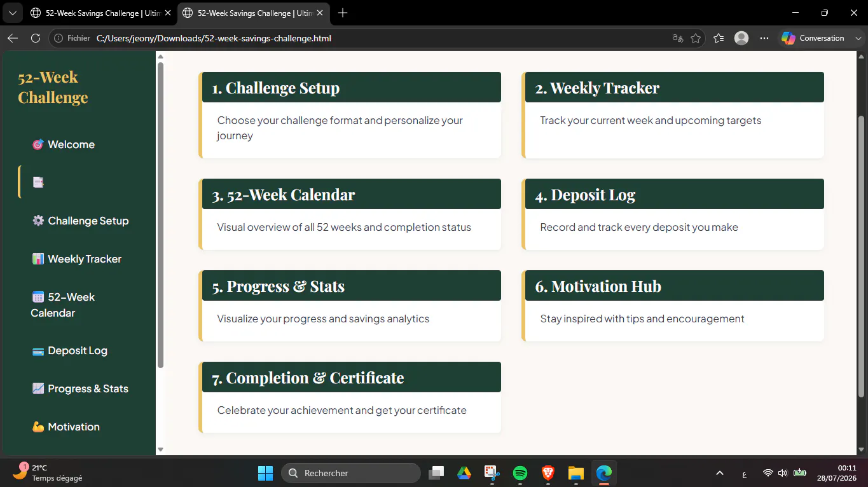Open the 7. Completion & Certificate card

point(350,397)
